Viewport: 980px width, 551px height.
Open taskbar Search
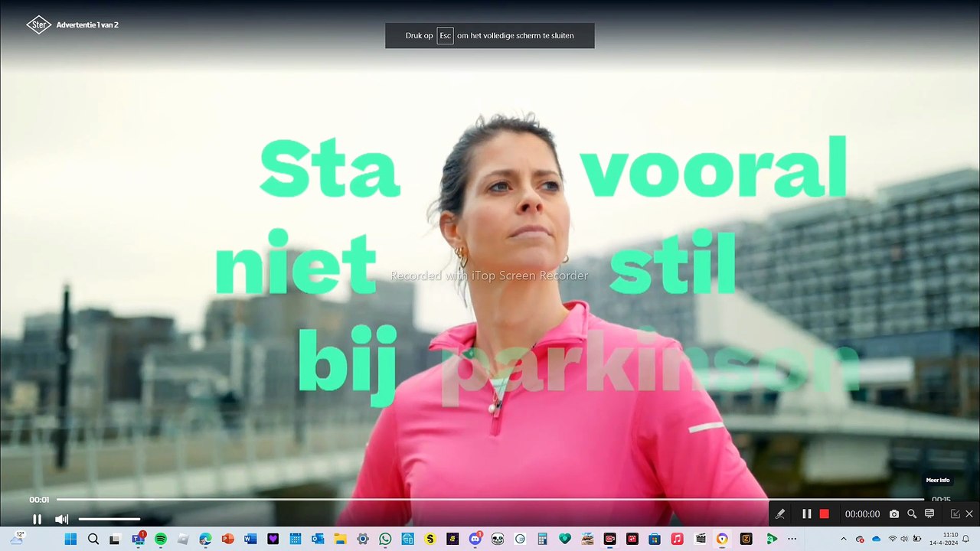pyautogui.click(x=93, y=539)
